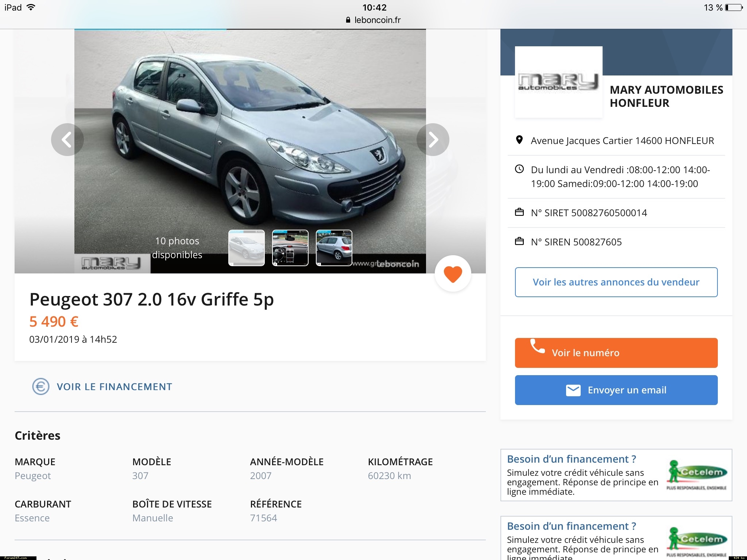The width and height of the screenshot is (747, 560).
Task: Click the 10 photos disponibles label
Action: coord(177,248)
